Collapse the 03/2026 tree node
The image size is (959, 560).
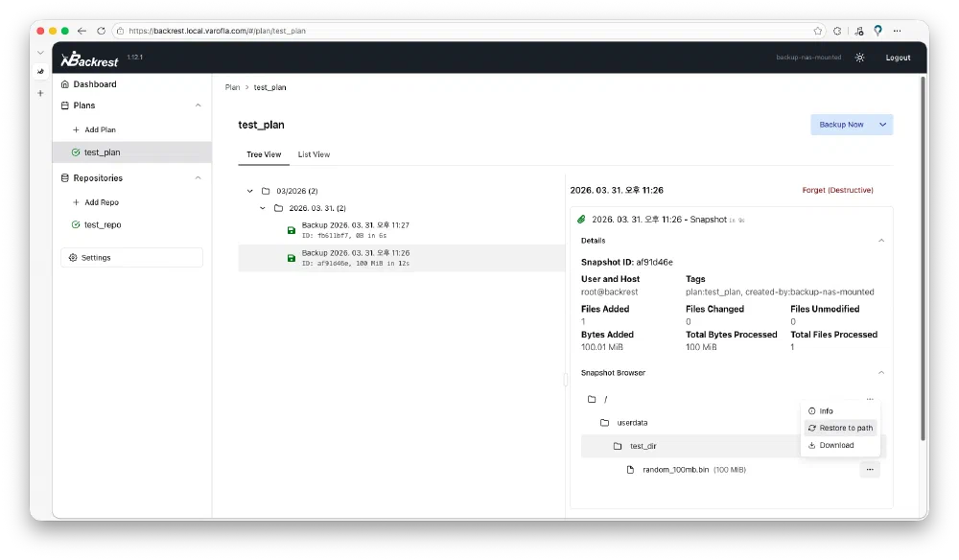click(x=250, y=191)
